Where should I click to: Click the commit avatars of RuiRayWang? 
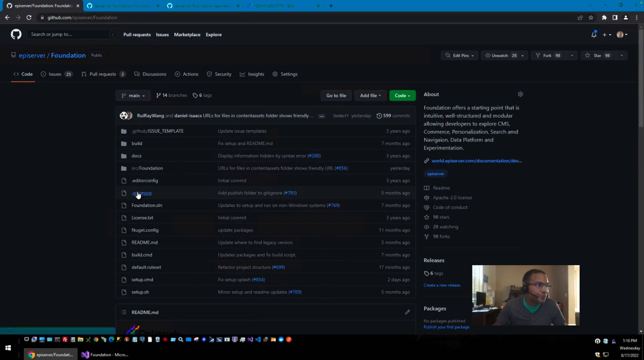click(126, 116)
